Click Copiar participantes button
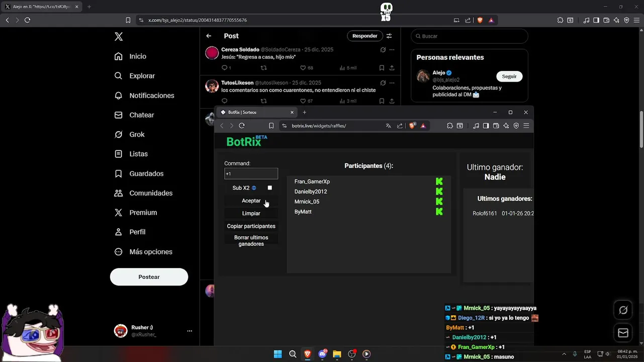The height and width of the screenshot is (362, 644). [x=251, y=226]
